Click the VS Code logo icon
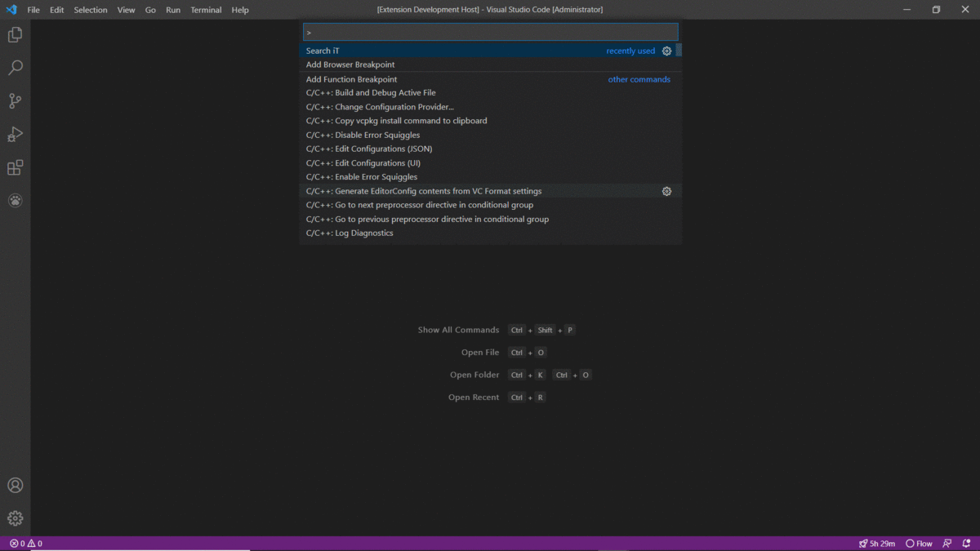 11,10
